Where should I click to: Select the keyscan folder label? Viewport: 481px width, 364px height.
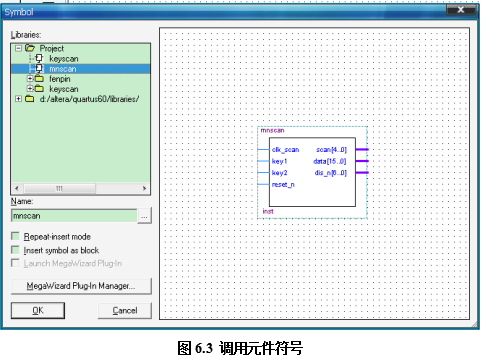[64, 89]
